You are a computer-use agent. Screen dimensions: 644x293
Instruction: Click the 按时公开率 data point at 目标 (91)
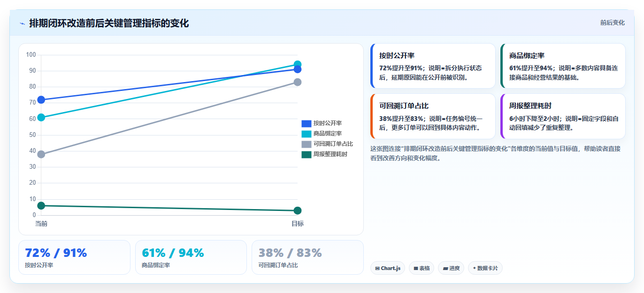298,69
